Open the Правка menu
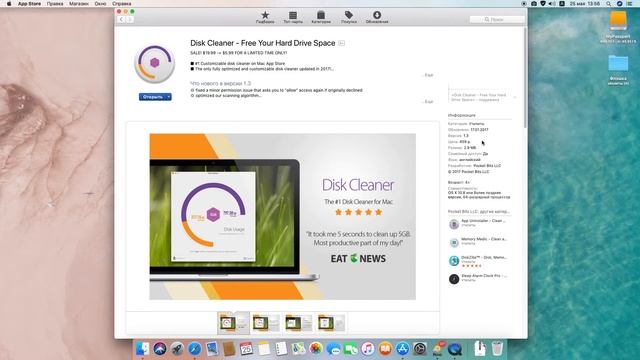 (x=55, y=4)
